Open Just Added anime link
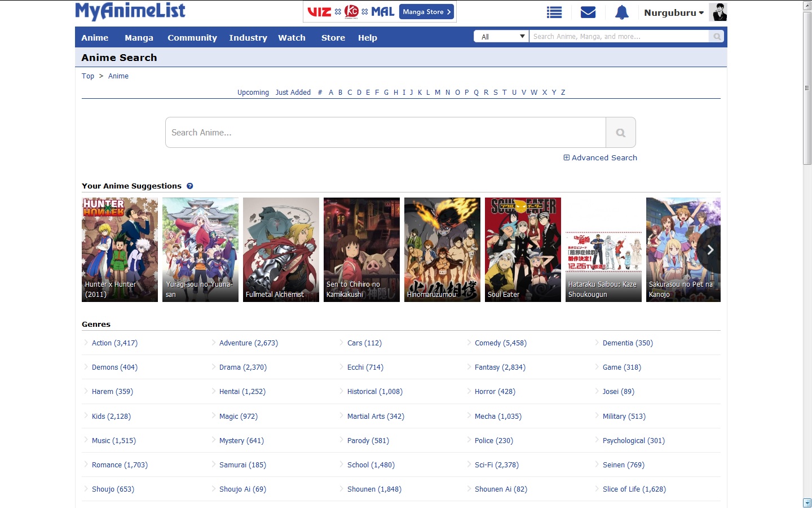812x508 pixels. click(293, 93)
